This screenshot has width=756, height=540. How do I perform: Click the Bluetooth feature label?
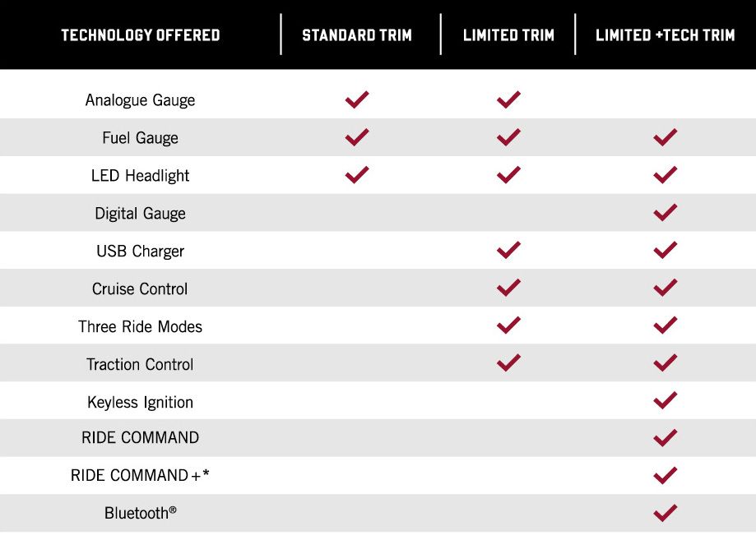point(141,513)
